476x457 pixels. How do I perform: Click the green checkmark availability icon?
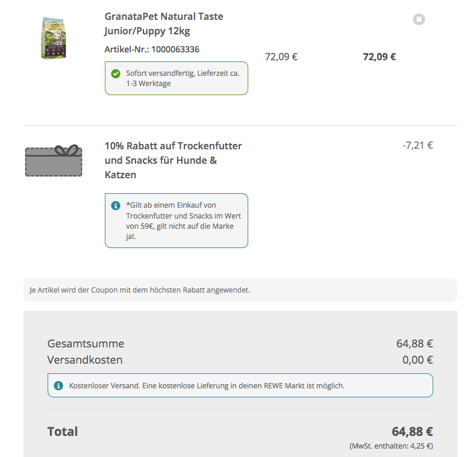click(116, 73)
